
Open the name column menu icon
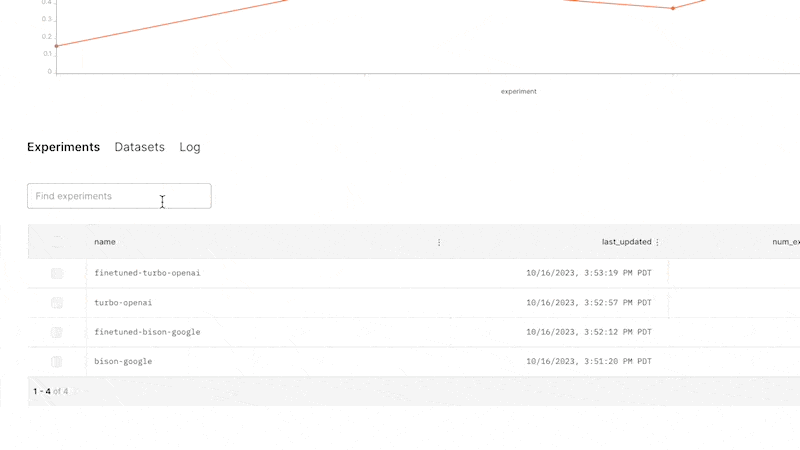pos(439,242)
